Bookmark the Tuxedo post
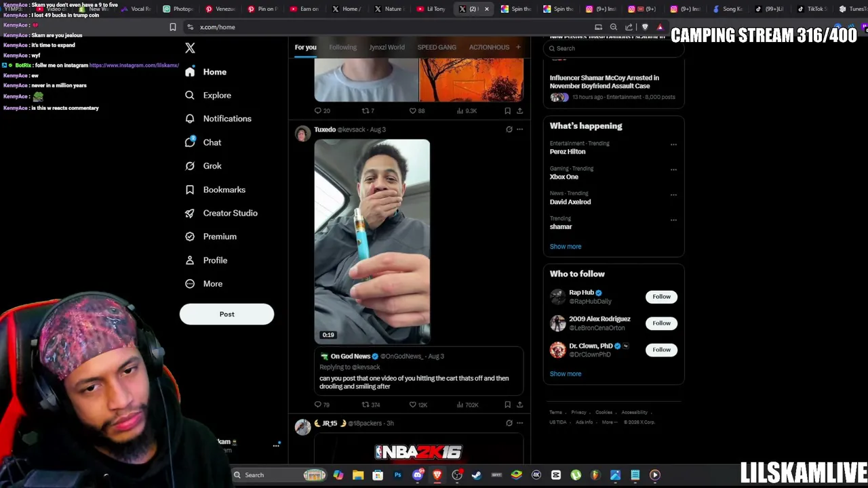The image size is (868, 488). 507,405
